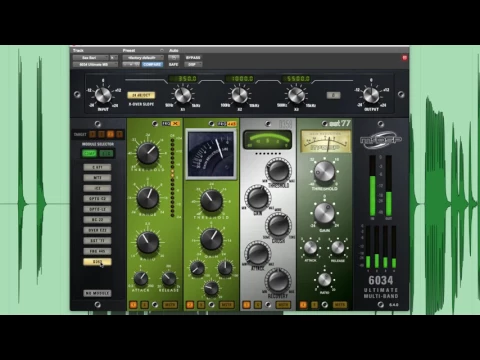
Task: Choose the FRG 445 module
Action: (97, 251)
